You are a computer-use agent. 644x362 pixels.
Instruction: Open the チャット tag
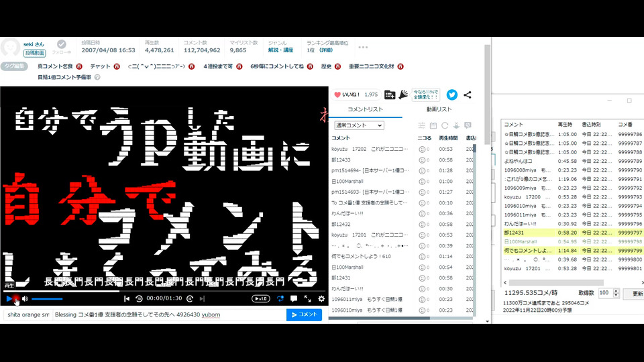(x=100, y=66)
